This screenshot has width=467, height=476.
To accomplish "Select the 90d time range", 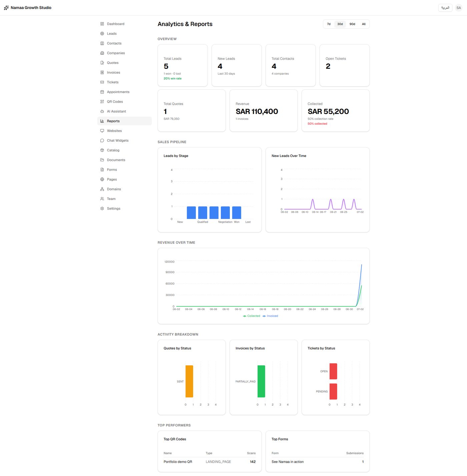I will tap(352, 24).
